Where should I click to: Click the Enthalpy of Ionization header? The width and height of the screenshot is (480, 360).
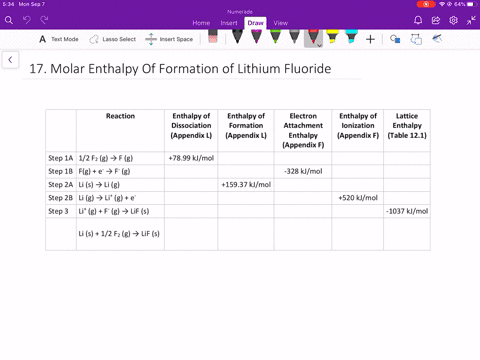(358, 125)
